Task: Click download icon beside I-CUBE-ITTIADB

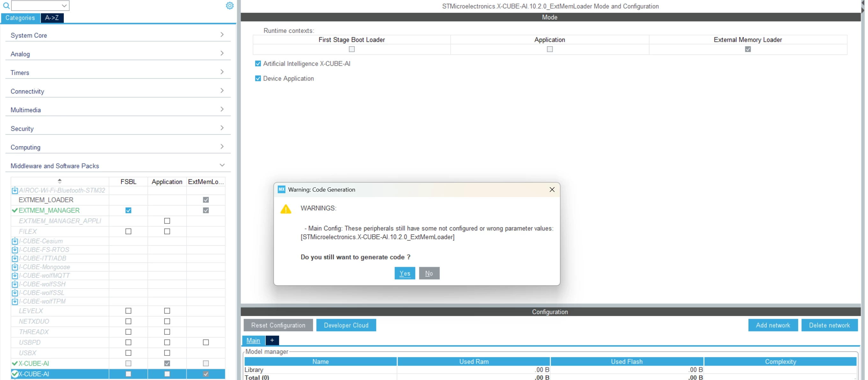Action: point(15,259)
